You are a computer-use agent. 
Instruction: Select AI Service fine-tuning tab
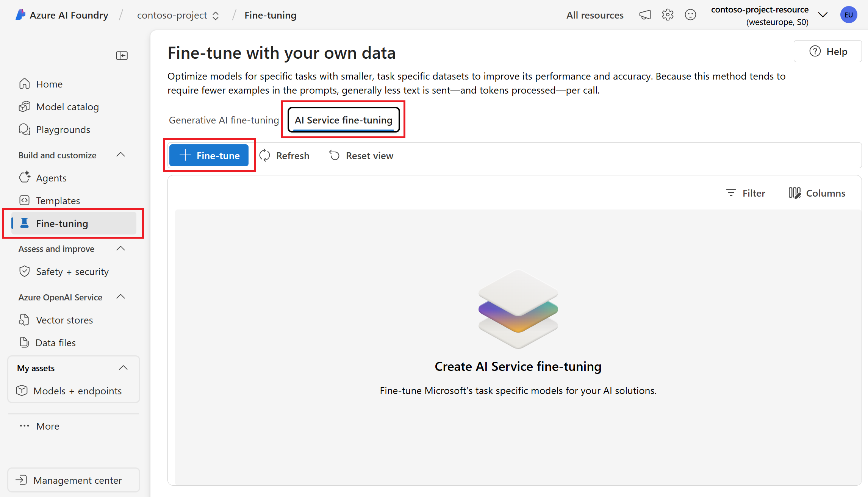click(x=343, y=120)
